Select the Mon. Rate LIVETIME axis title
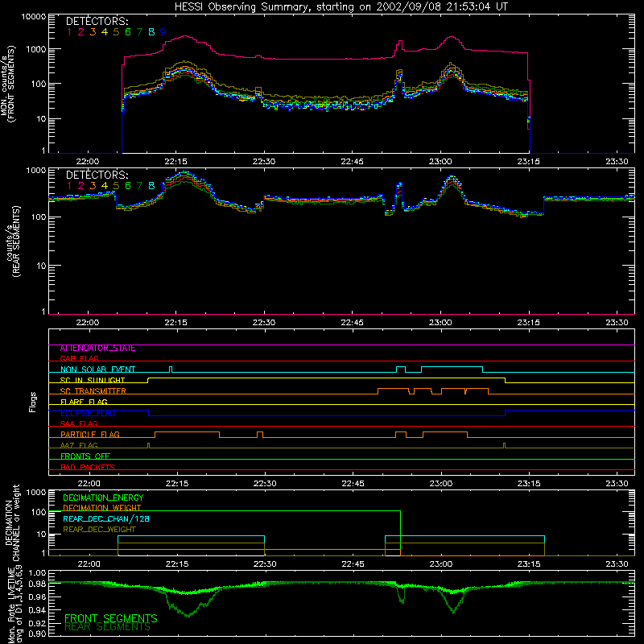644x644 pixels. (x=15, y=605)
